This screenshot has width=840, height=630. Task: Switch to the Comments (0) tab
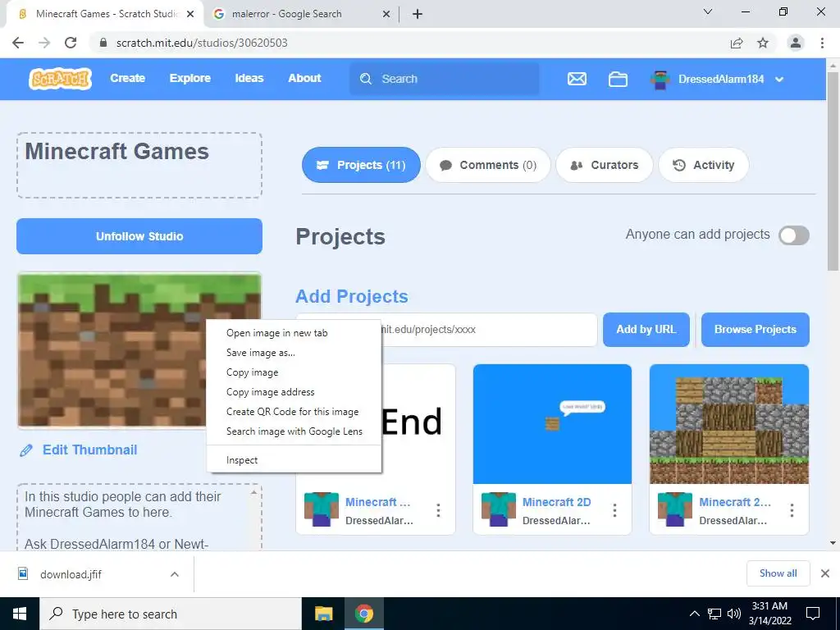tap(488, 165)
